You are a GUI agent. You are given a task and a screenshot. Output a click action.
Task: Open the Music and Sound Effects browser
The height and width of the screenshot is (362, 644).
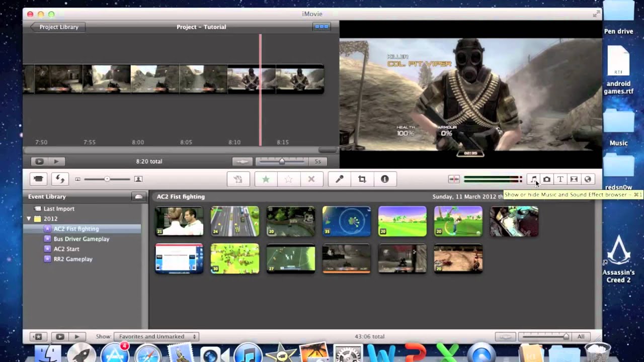pos(533,179)
